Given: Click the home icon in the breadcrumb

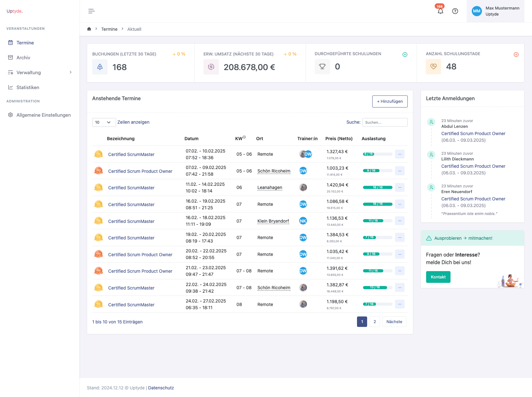Looking at the screenshot, I should pyautogui.click(x=89, y=29).
